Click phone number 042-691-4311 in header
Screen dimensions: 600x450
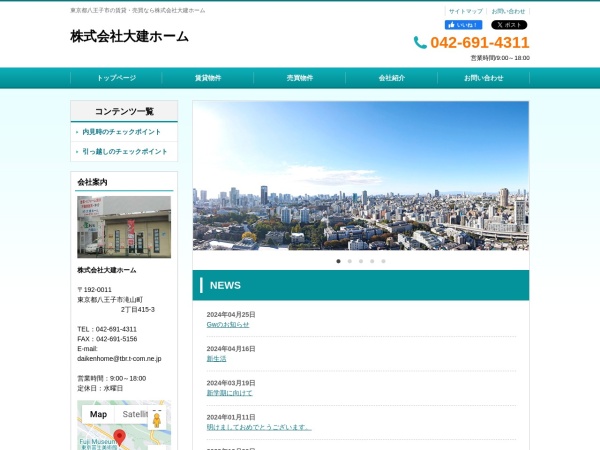[x=479, y=42]
